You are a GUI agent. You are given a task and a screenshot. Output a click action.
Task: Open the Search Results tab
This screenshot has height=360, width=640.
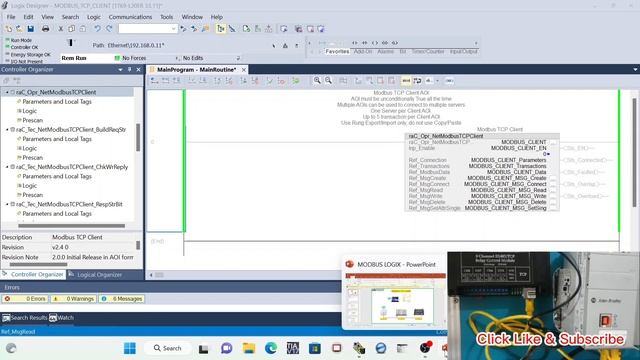[25, 318]
